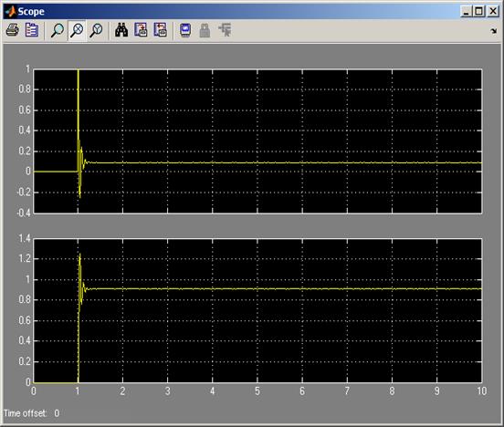Toggle the Floating scope button
The width and height of the screenshot is (504, 427).
coord(185,30)
